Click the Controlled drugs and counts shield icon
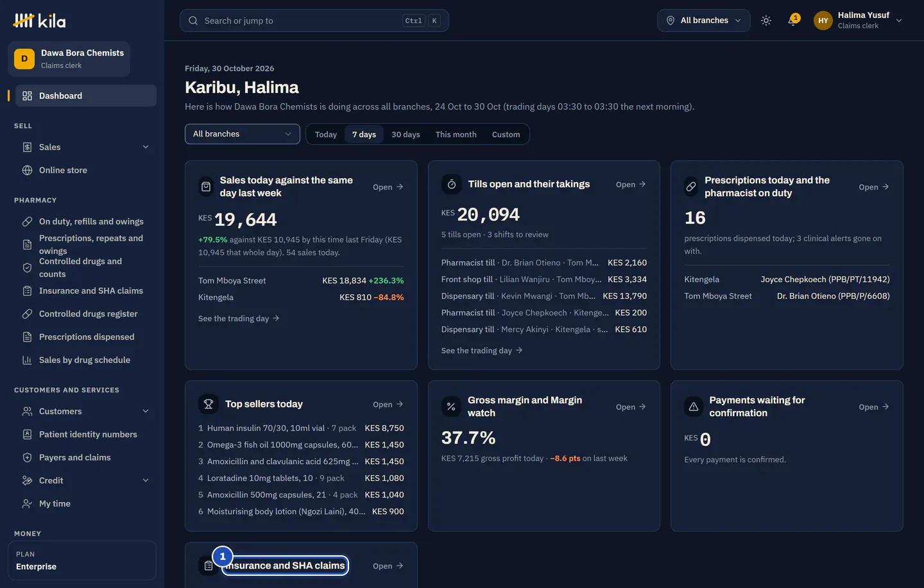This screenshot has width=924, height=588. tap(27, 267)
